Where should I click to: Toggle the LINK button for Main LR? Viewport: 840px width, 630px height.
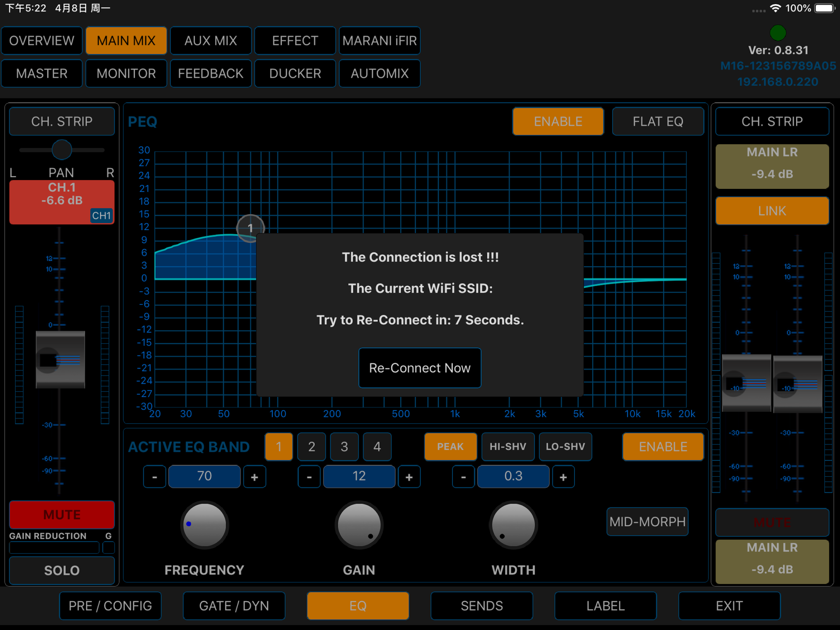point(772,211)
